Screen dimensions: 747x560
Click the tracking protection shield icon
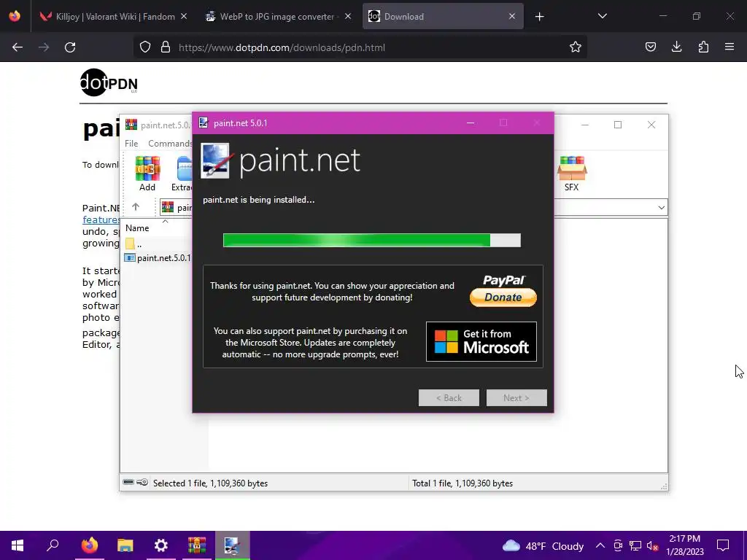pyautogui.click(x=145, y=47)
